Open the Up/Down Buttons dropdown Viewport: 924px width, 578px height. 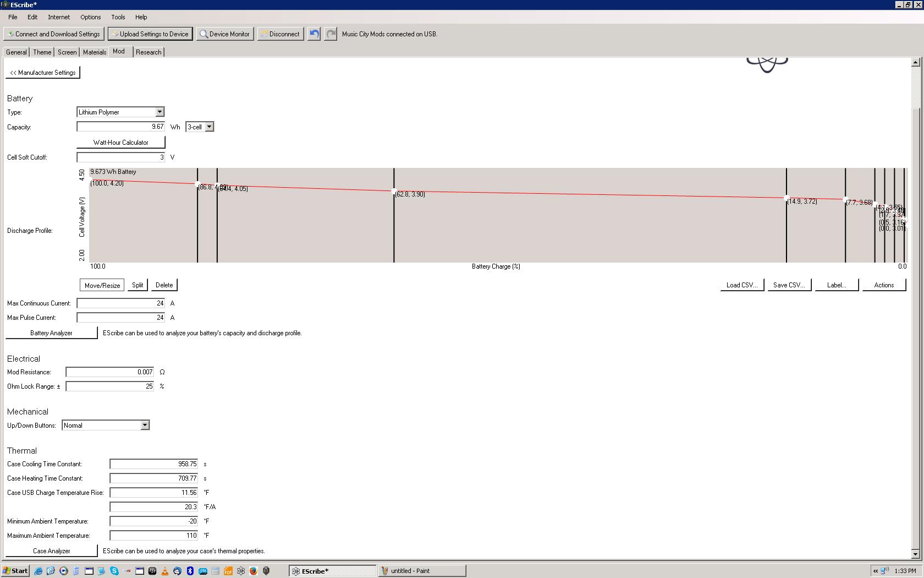(145, 426)
